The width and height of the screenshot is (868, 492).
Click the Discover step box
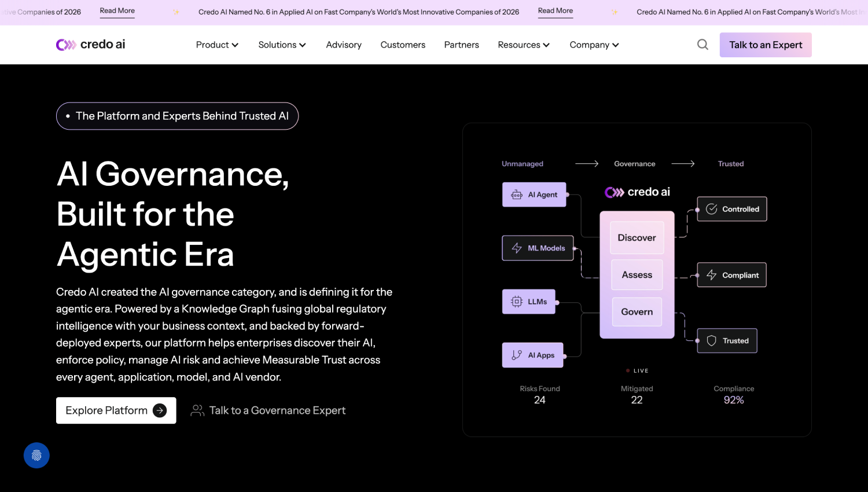637,238
